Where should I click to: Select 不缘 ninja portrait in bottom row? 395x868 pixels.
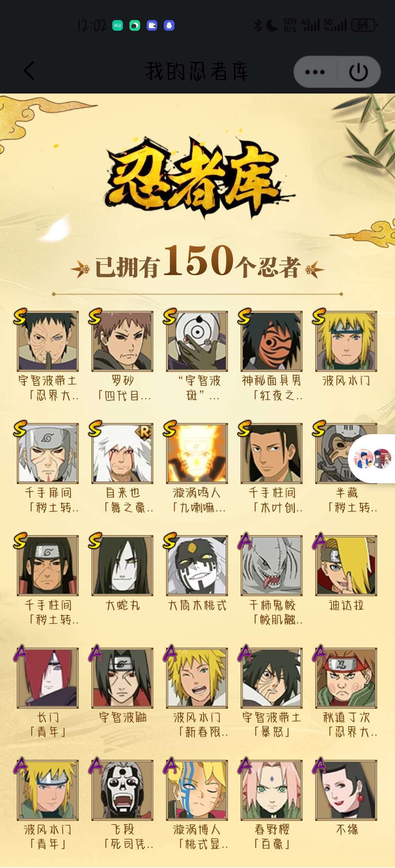[x=346, y=790]
